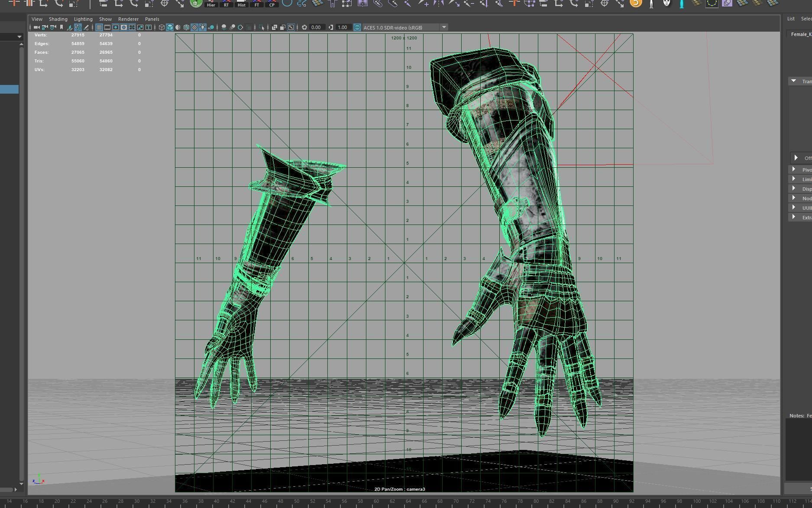Click the Image Plane icon

pos(70,27)
